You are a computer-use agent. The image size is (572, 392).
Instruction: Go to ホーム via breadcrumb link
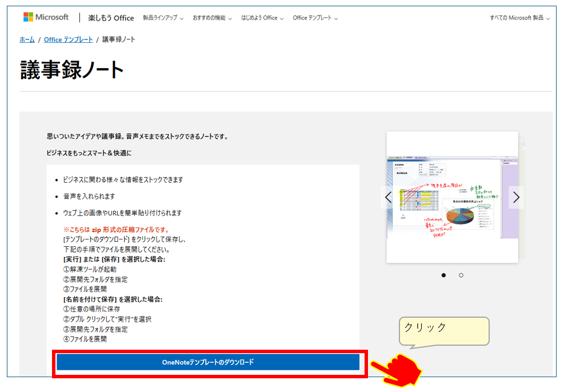coord(27,39)
